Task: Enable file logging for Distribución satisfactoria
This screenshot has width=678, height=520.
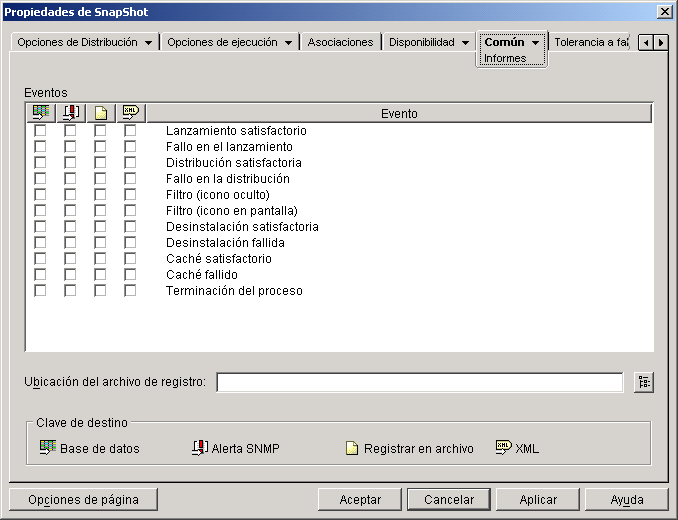Action: [100, 163]
